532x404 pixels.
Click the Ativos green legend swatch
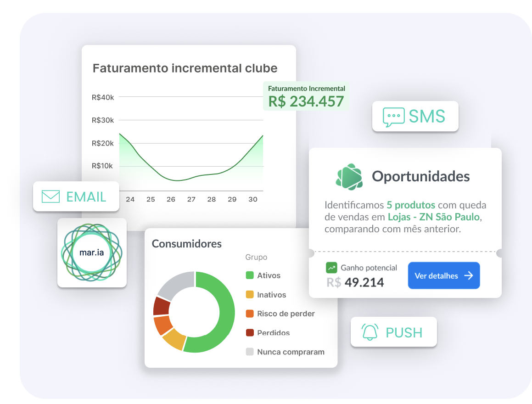point(250,275)
